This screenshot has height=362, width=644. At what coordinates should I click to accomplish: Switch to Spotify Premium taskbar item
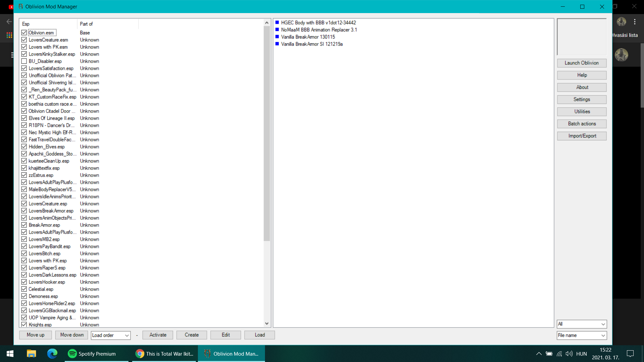point(96,354)
